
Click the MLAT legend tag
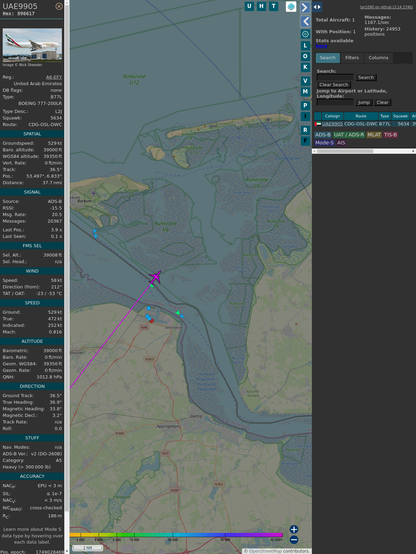click(374, 135)
